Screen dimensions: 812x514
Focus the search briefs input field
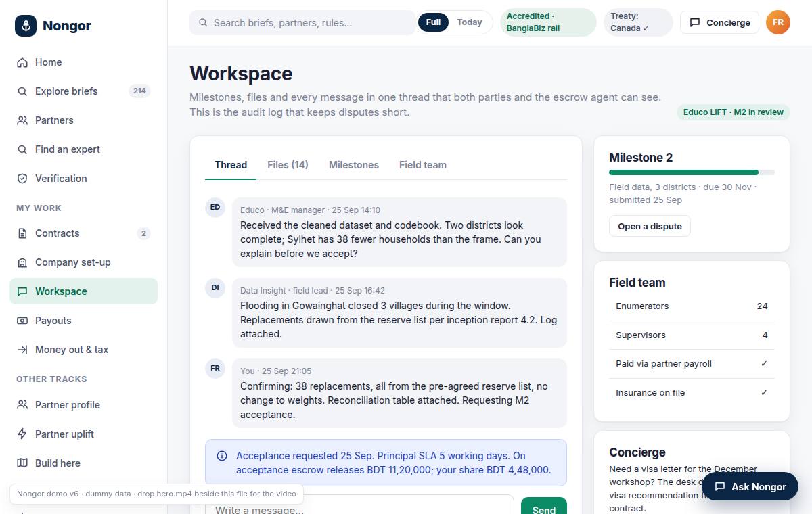click(302, 22)
